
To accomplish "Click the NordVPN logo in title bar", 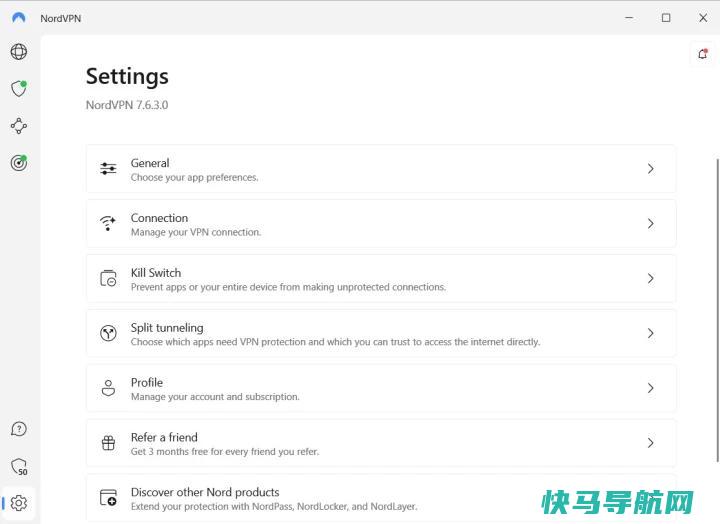I will (19, 18).
